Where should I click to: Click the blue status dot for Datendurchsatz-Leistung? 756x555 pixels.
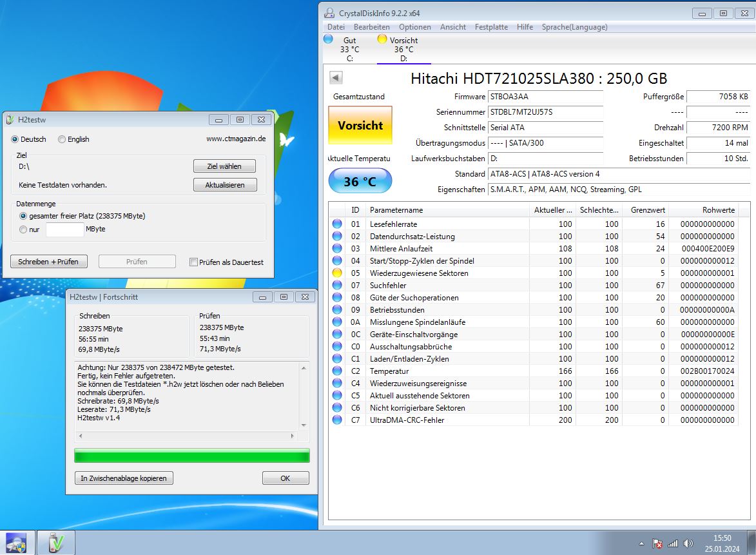337,237
